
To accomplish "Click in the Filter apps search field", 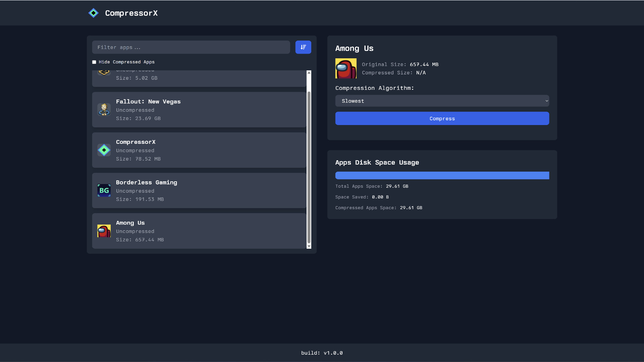I will pyautogui.click(x=191, y=47).
